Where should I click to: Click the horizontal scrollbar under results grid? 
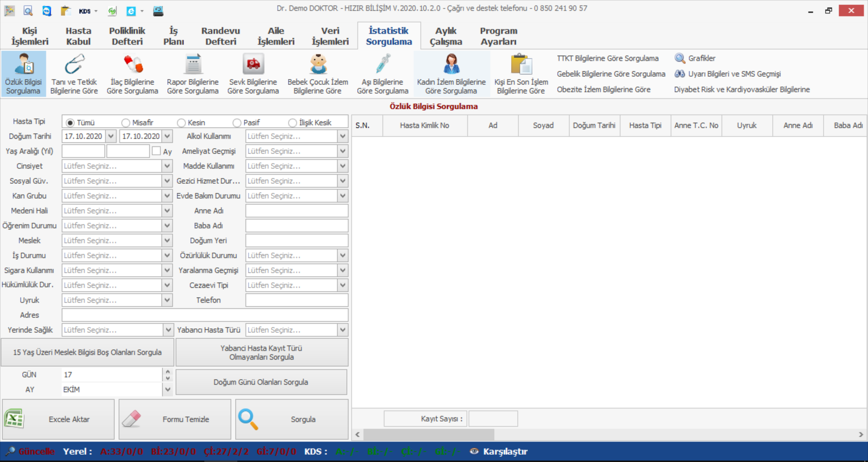click(429, 434)
